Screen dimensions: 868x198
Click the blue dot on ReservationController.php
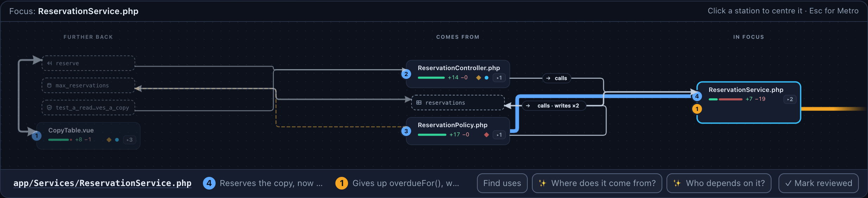coord(486,78)
